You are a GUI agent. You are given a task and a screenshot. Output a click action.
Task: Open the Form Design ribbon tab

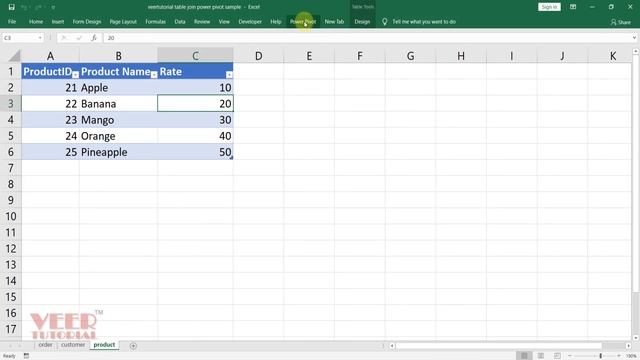click(x=87, y=22)
